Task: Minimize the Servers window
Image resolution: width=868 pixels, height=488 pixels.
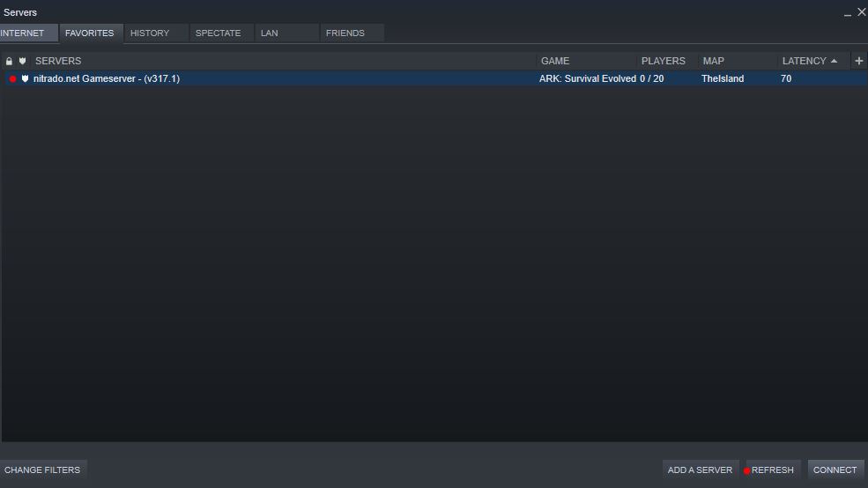Action: pos(848,12)
